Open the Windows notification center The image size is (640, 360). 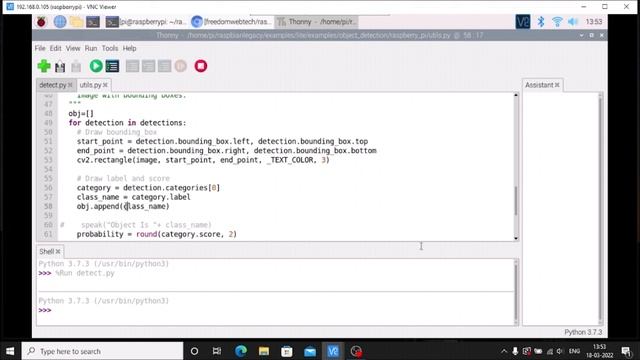point(626,351)
